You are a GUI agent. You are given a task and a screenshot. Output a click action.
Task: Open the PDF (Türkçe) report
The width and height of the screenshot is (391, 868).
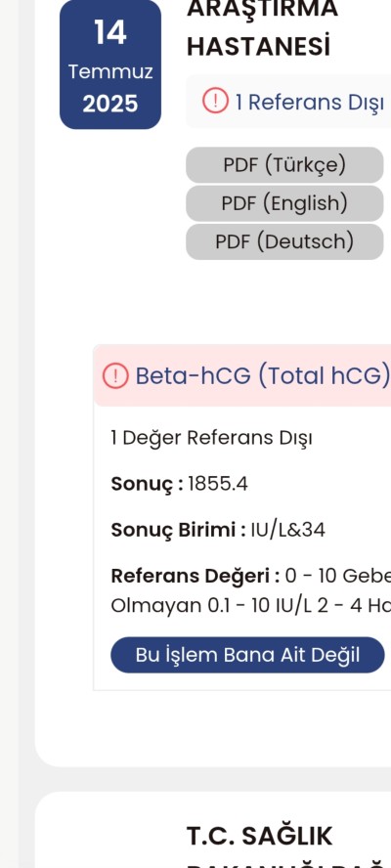tap(284, 165)
